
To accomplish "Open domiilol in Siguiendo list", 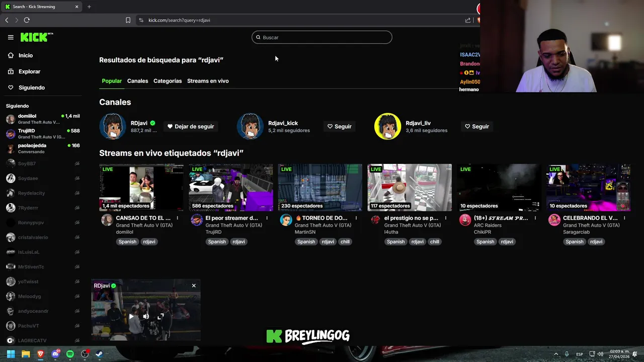I will tap(43, 119).
